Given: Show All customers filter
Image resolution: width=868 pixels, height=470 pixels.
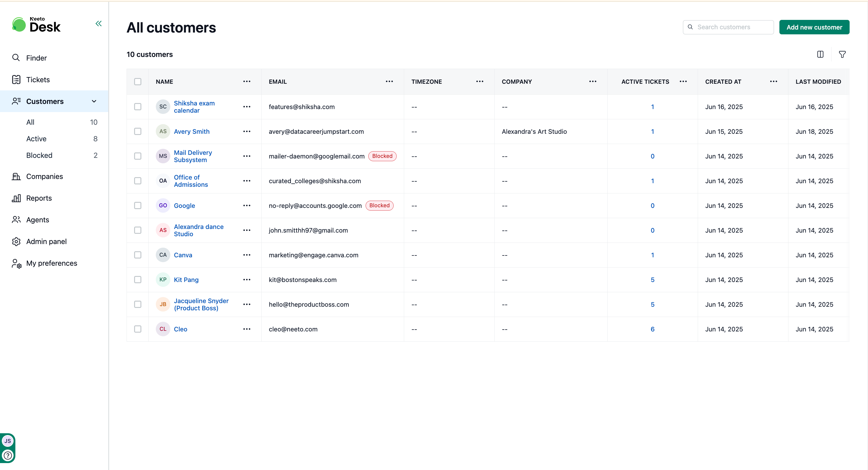Looking at the screenshot, I should coord(62,122).
